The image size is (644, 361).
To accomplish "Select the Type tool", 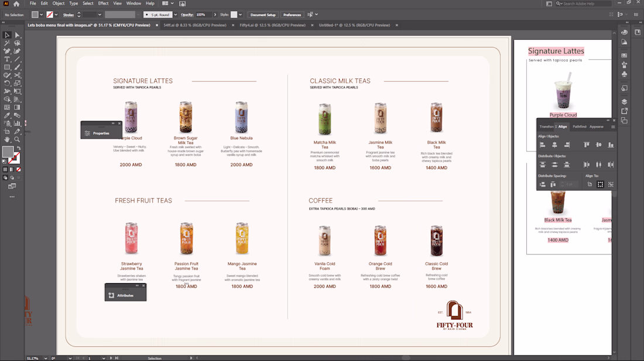I will [x=7, y=59].
